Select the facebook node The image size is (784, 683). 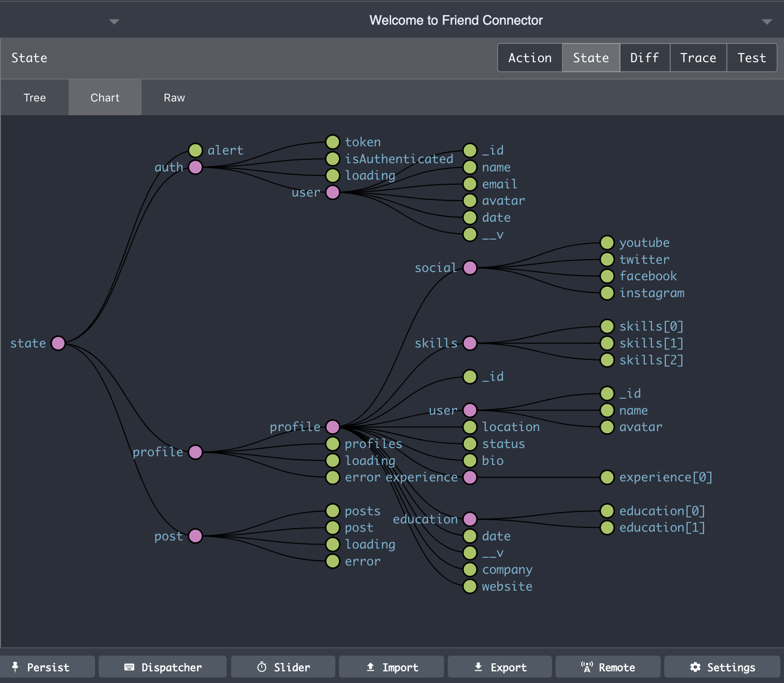click(607, 276)
